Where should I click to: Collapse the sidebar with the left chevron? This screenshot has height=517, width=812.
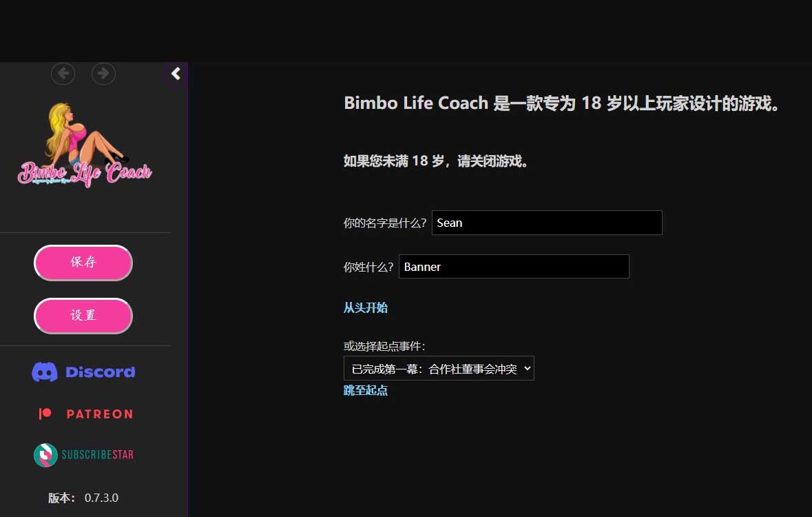tap(175, 73)
